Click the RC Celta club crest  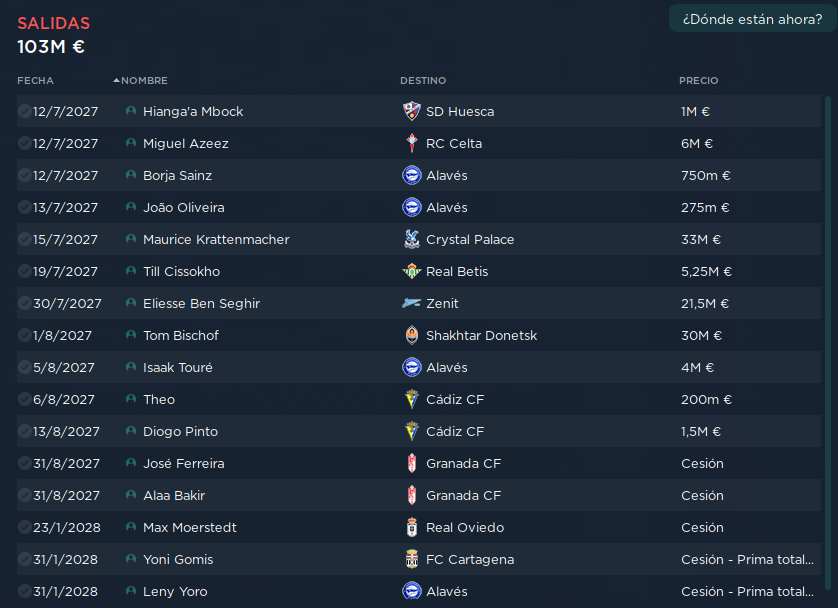coord(412,143)
